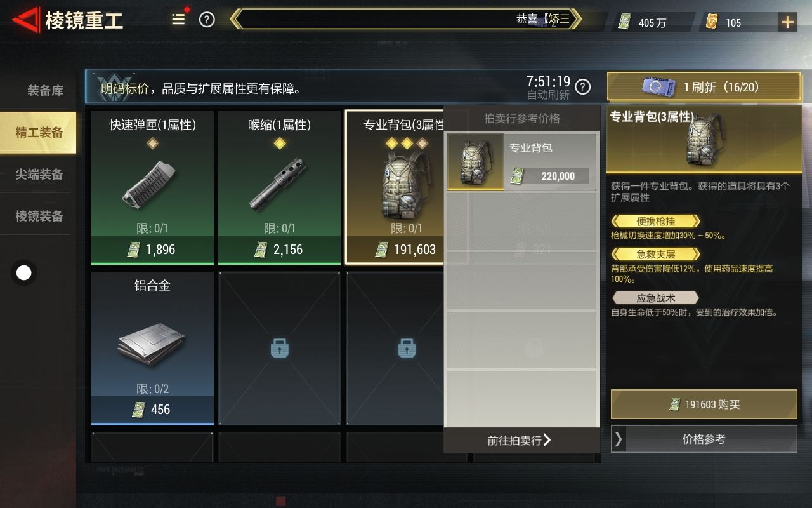Tap the white circular floating button
This screenshot has height=508, width=812.
click(x=24, y=273)
